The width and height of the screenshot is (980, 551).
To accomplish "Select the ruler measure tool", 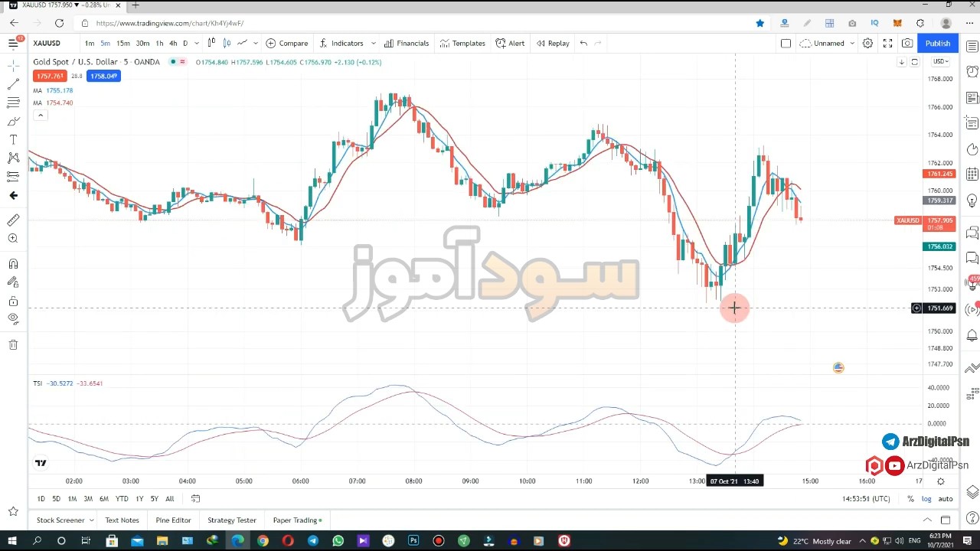I will point(13,220).
